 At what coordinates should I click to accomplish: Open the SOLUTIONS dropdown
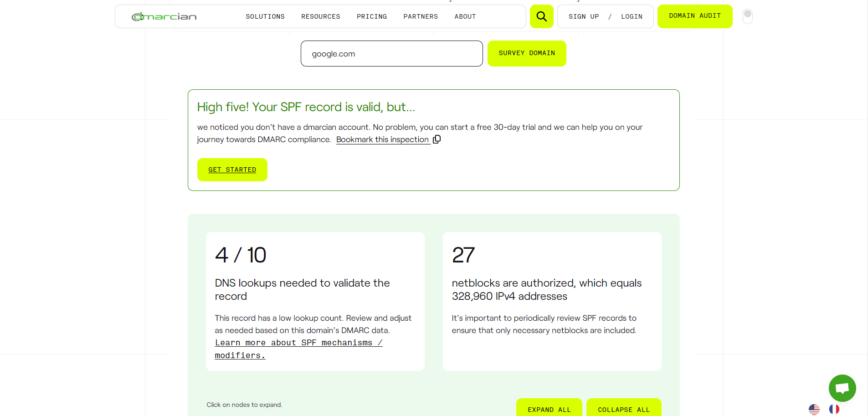(265, 16)
